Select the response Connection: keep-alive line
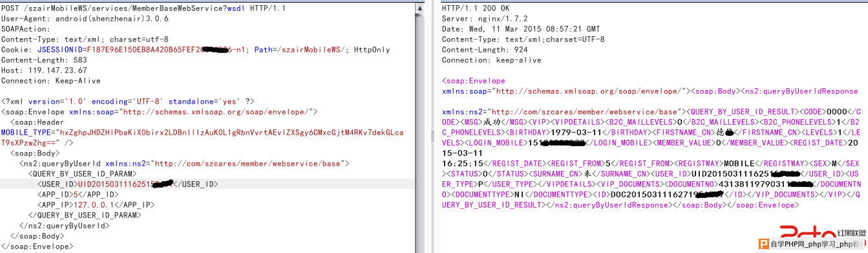Viewport: 868px width, 253px height. point(491,60)
